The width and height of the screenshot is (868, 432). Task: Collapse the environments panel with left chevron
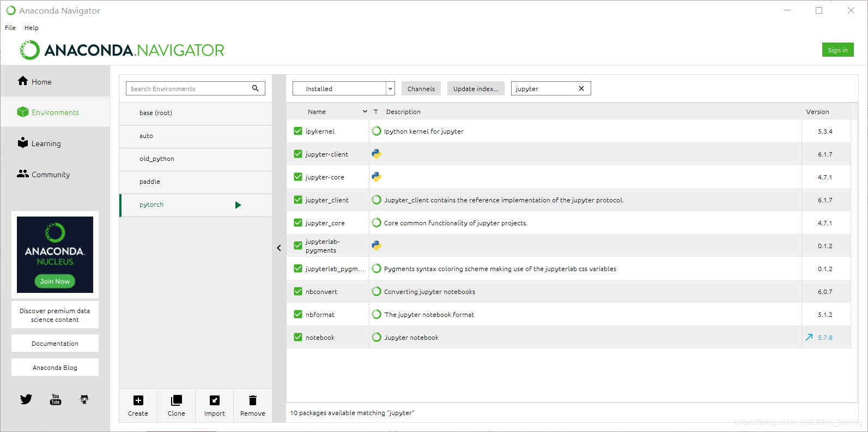279,248
